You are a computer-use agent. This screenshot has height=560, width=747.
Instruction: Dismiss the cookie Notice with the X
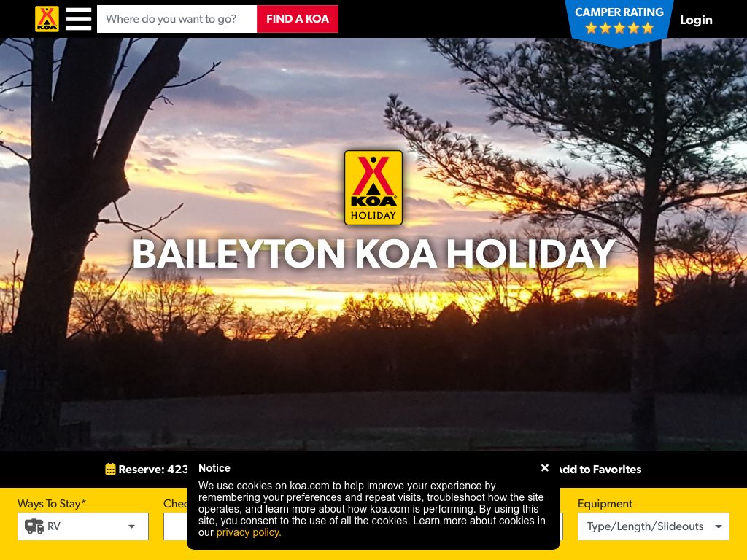(545, 467)
